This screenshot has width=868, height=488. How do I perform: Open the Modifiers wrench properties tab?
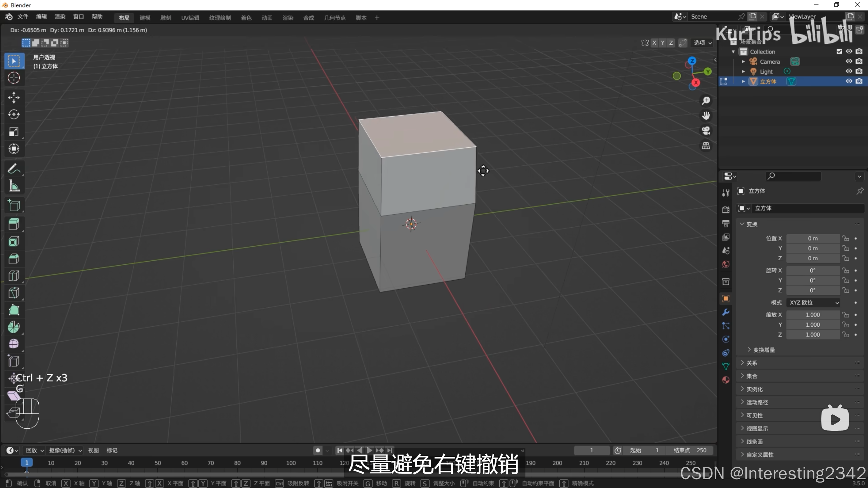726,312
